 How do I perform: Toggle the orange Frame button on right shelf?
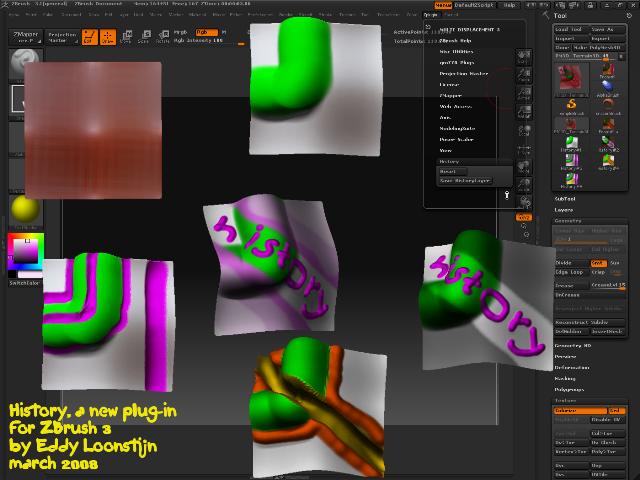point(524,218)
